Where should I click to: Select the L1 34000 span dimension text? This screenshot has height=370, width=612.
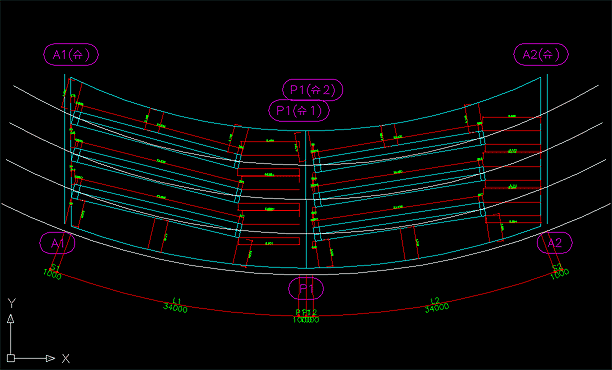click(x=175, y=305)
